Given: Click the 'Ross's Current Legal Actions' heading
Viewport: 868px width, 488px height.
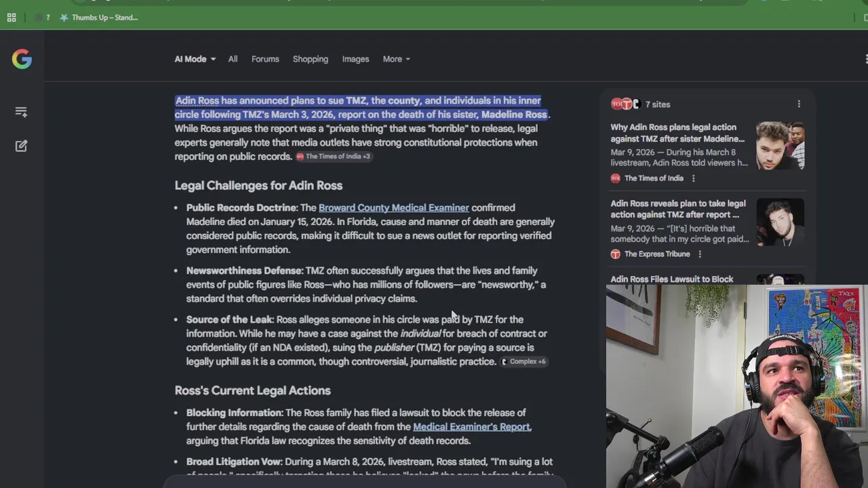Looking at the screenshot, I should [x=252, y=390].
